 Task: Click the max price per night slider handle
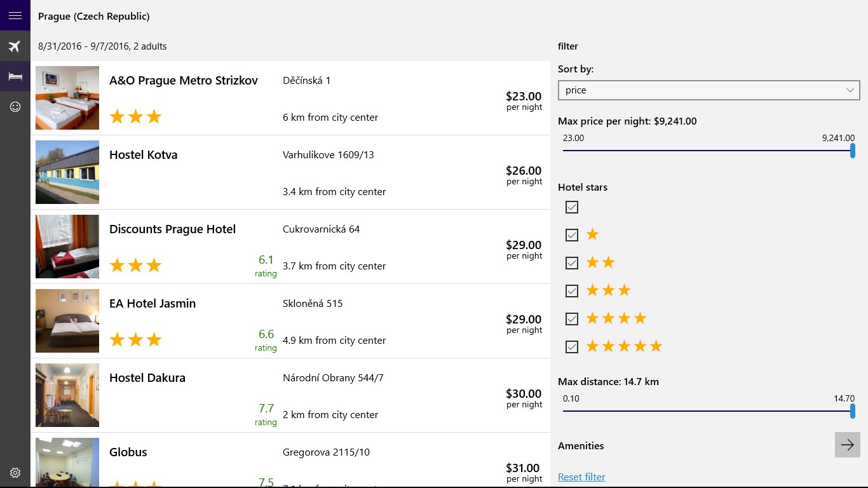(853, 151)
